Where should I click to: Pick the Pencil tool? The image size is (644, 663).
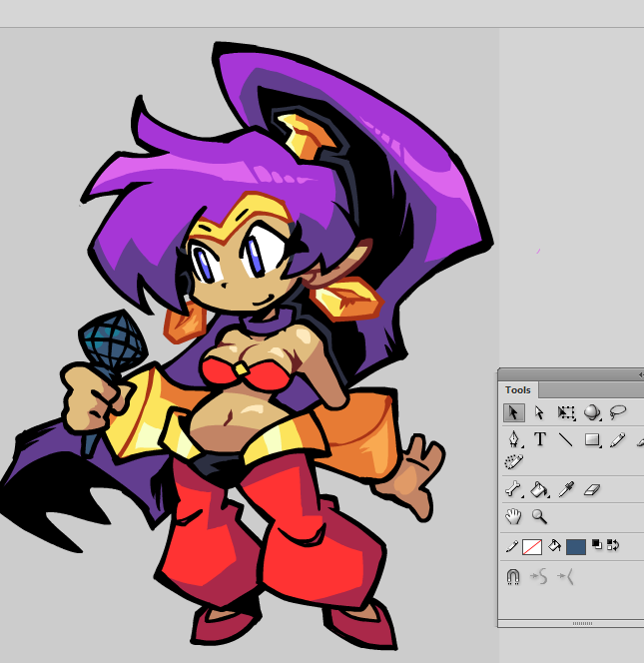click(x=618, y=439)
